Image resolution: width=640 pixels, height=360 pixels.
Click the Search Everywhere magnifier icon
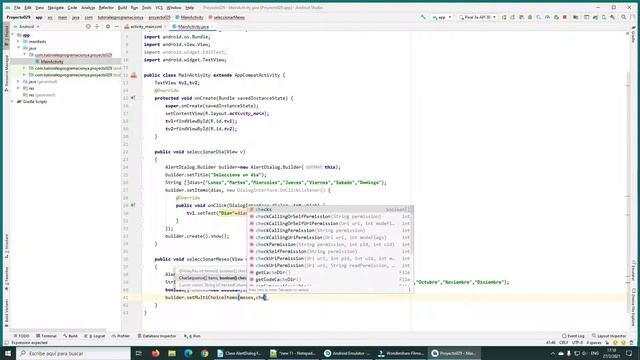[x=624, y=17]
